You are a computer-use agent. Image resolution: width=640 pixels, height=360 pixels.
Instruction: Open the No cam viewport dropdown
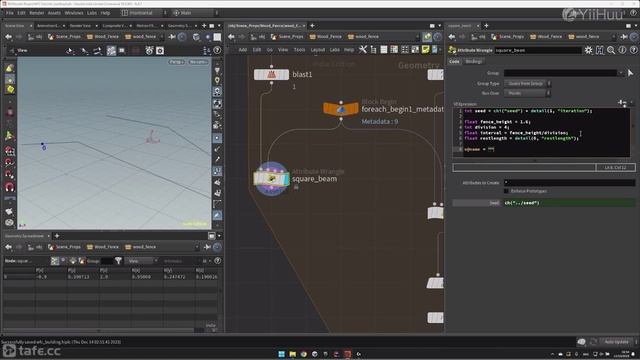198,62
